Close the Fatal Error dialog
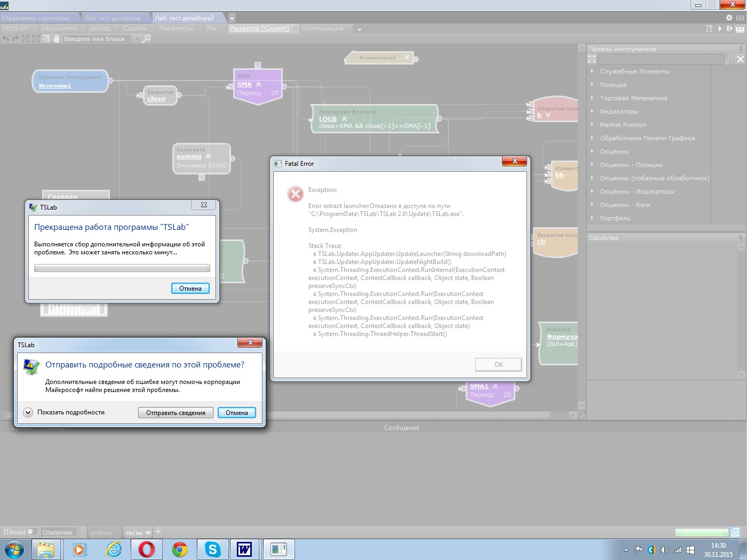The width and height of the screenshot is (749, 560). click(x=514, y=161)
